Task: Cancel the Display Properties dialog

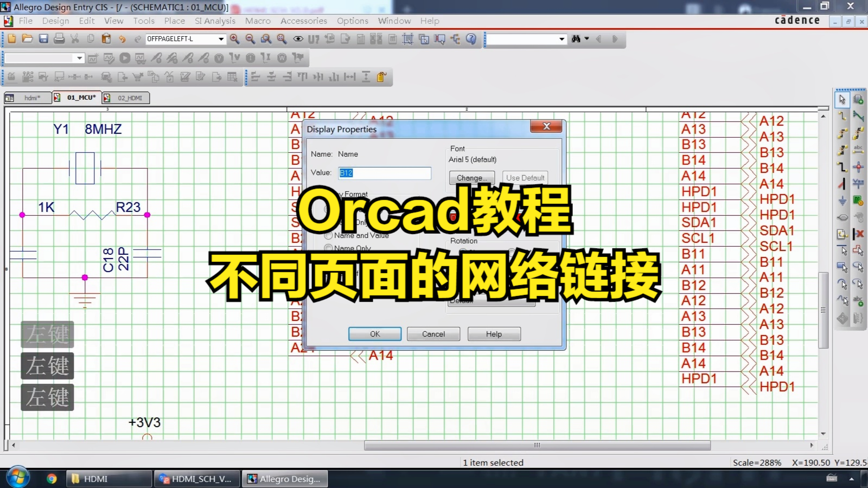Action: (433, 334)
